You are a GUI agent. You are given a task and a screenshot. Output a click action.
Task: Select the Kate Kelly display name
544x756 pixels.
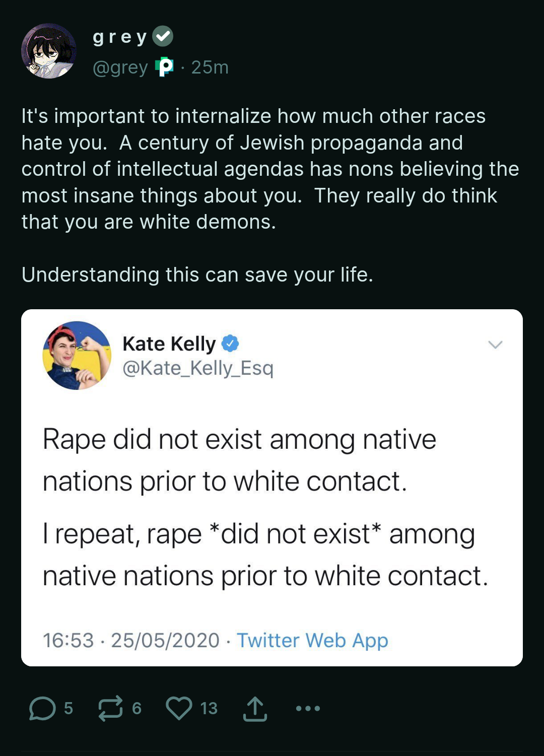click(169, 343)
